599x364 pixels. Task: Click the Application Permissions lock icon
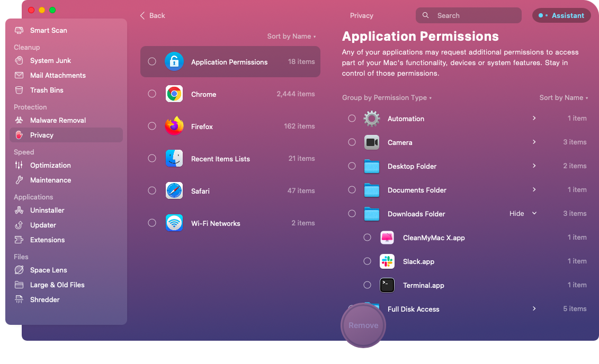tap(174, 61)
